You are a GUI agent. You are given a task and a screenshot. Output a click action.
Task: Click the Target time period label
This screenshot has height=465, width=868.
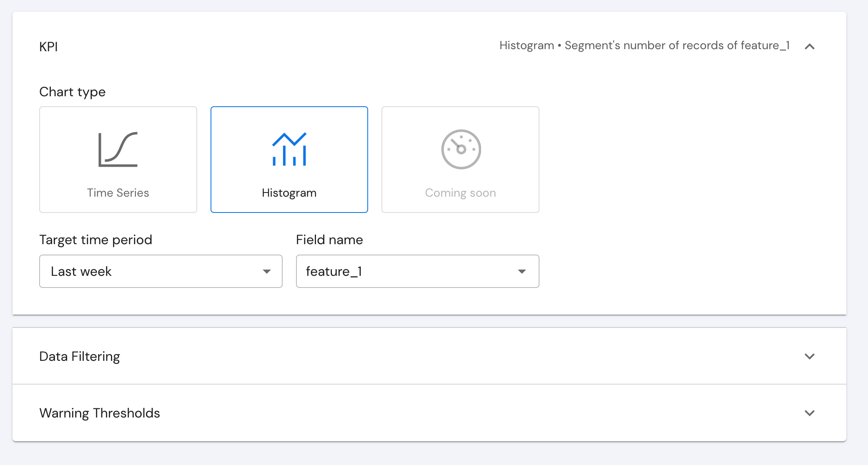96,240
